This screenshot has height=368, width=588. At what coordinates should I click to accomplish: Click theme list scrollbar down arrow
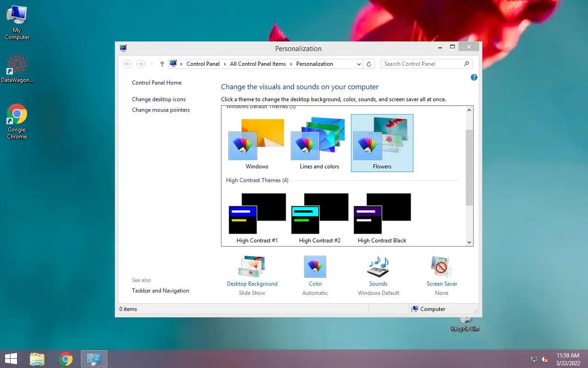click(x=469, y=242)
